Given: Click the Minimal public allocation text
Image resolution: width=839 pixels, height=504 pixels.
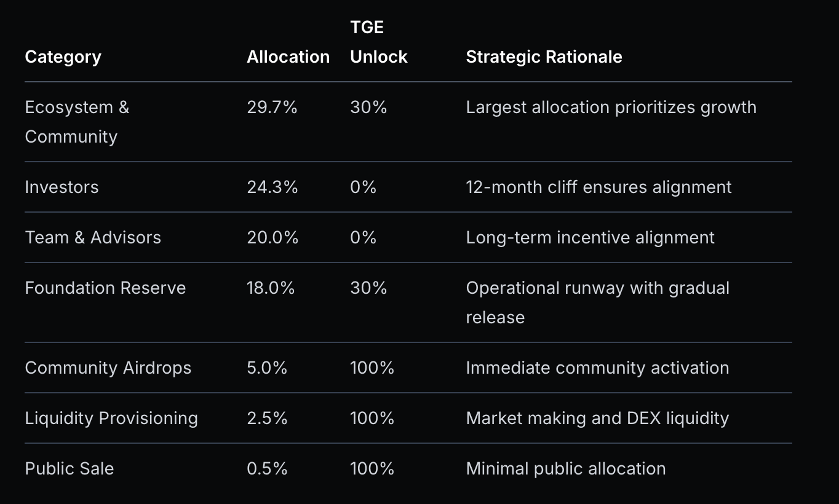Looking at the screenshot, I should tap(565, 468).
